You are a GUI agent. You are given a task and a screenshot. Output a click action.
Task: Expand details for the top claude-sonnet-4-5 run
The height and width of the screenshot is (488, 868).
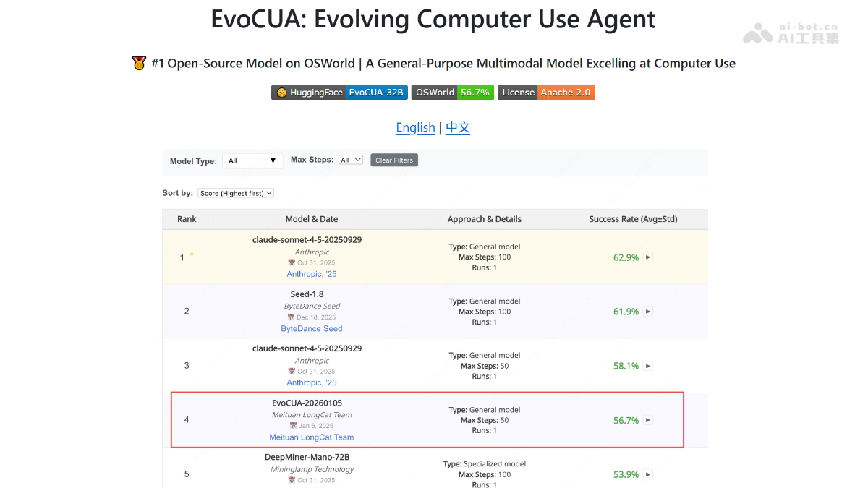649,257
